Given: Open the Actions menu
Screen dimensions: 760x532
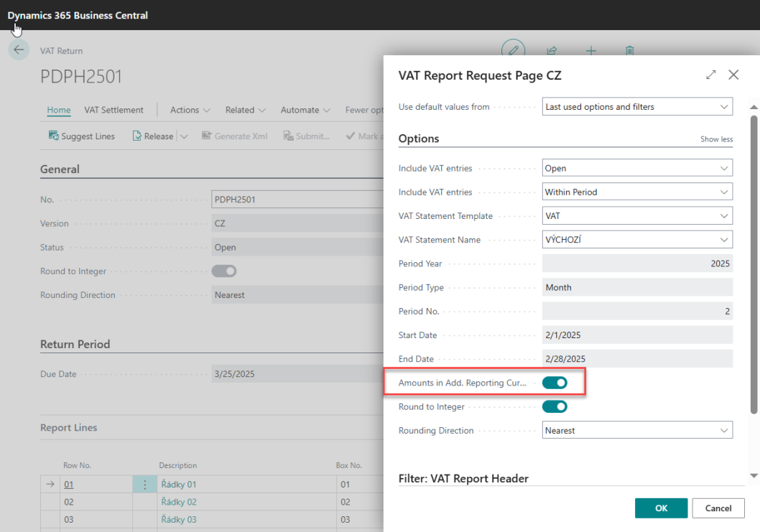Looking at the screenshot, I should coord(190,110).
